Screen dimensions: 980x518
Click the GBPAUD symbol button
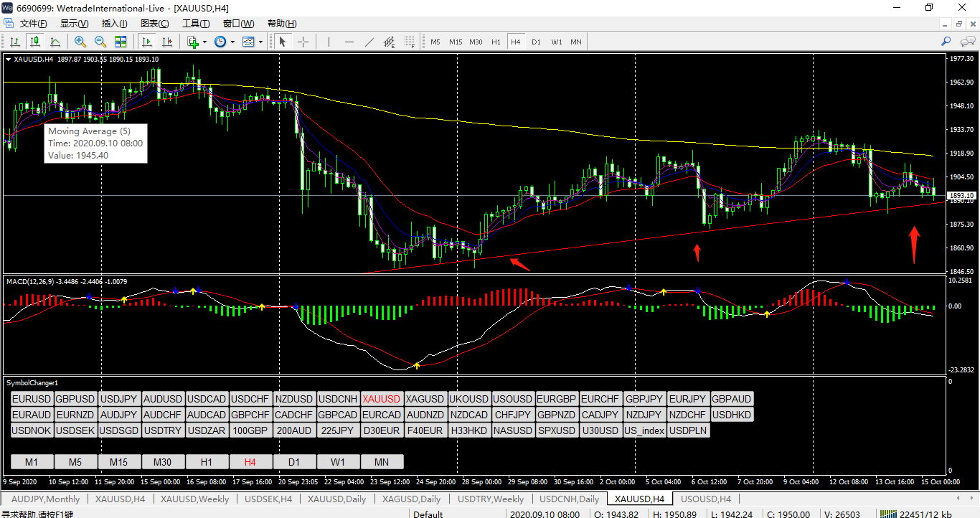point(732,399)
